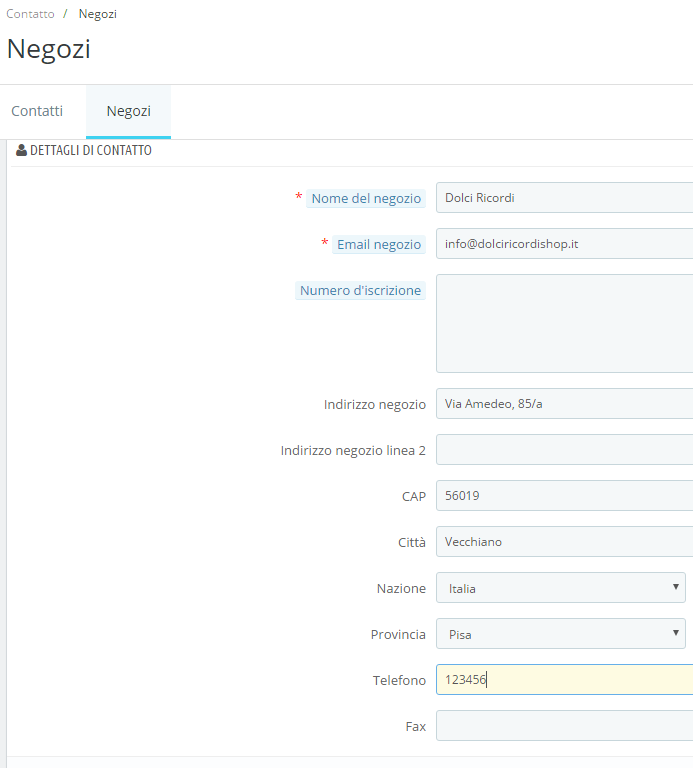The image size is (693, 768).
Task: Click the Nome del negozio help label
Action: [366, 198]
